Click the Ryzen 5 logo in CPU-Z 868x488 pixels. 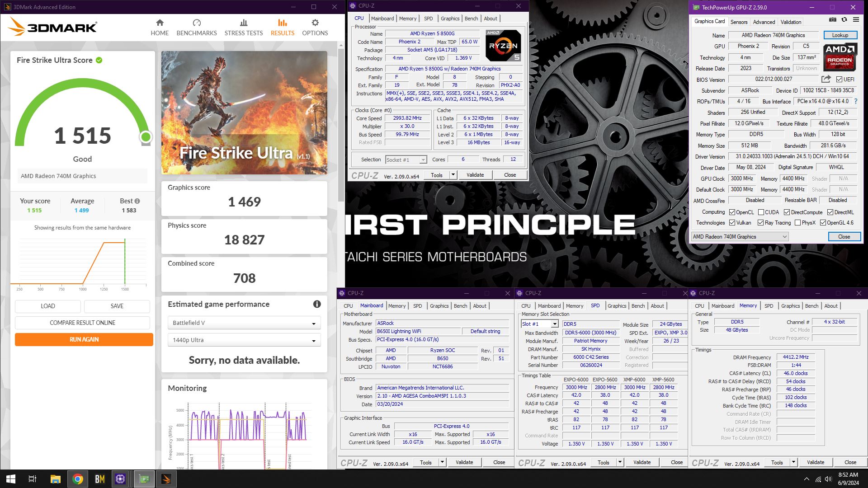tap(503, 45)
